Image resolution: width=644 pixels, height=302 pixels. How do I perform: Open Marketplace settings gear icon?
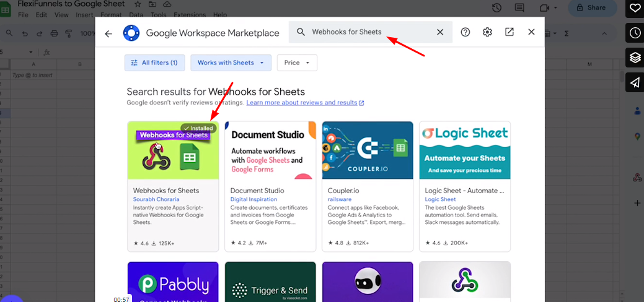(488, 32)
